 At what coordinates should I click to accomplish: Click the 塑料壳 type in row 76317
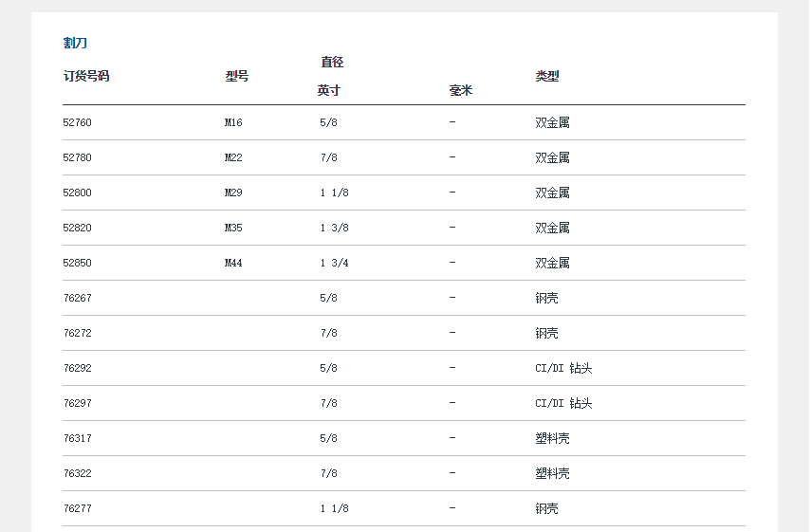552,439
